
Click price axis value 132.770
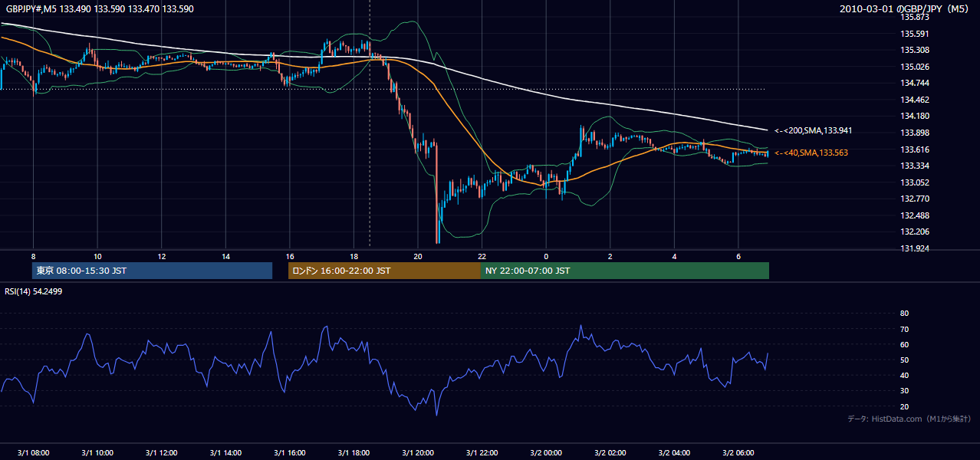coord(914,199)
